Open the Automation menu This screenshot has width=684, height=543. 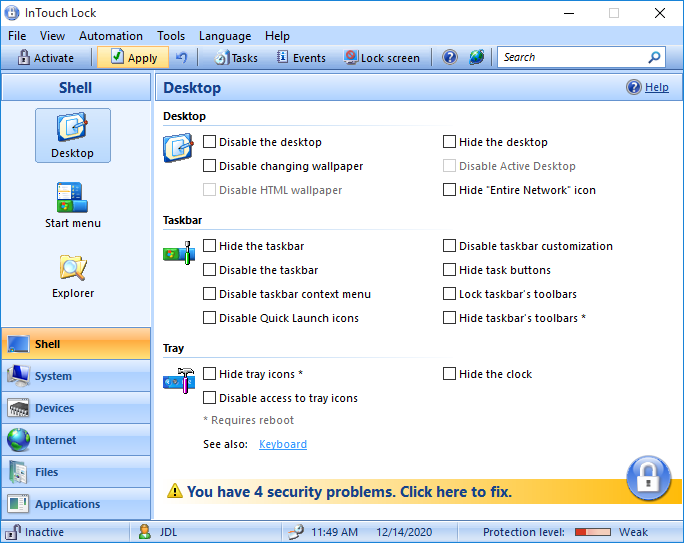click(111, 36)
